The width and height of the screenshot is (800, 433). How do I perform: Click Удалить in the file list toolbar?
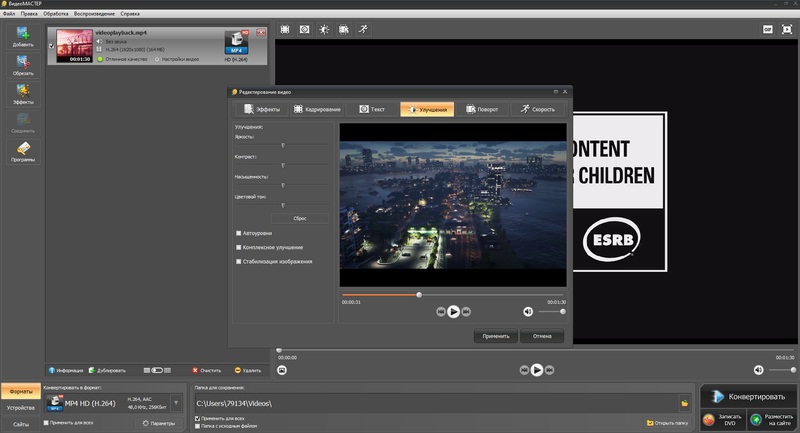pyautogui.click(x=248, y=370)
